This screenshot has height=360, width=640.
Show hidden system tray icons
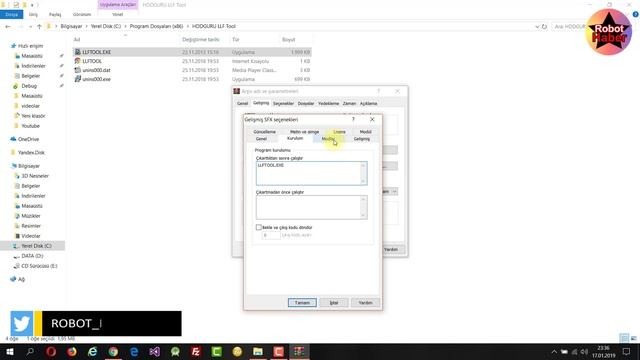tap(554, 352)
